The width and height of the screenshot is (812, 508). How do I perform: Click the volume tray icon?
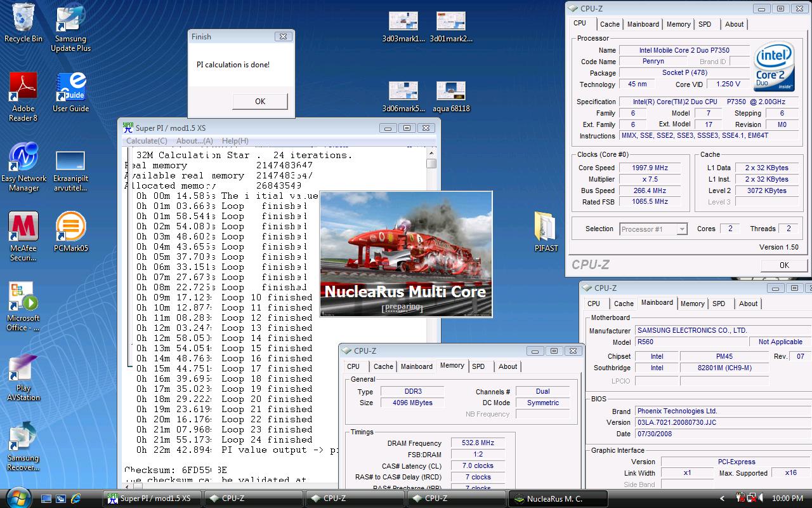click(760, 498)
